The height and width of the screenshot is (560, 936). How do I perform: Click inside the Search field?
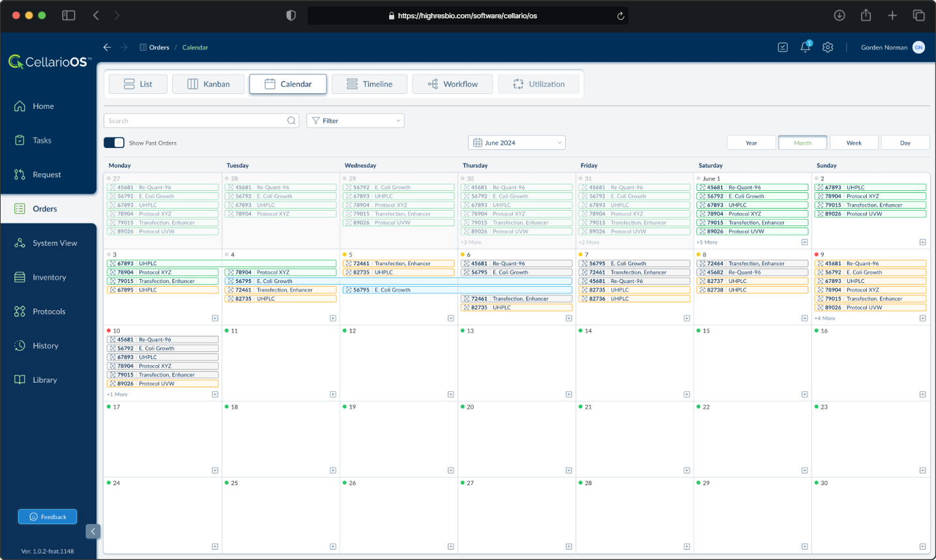(x=196, y=121)
